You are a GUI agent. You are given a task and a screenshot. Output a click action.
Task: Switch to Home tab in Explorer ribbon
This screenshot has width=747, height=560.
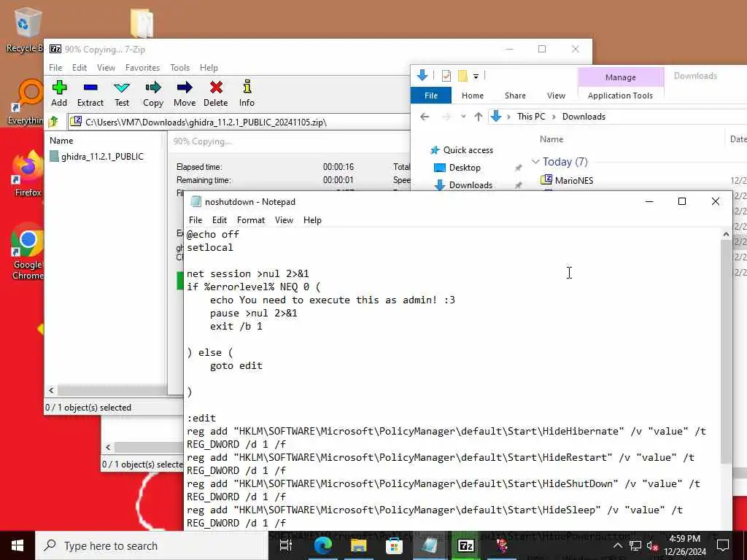point(473,96)
